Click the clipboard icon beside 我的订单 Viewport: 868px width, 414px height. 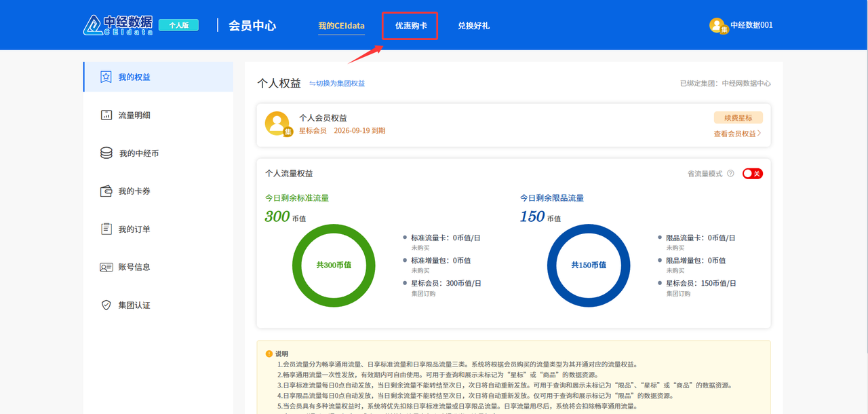click(x=106, y=229)
